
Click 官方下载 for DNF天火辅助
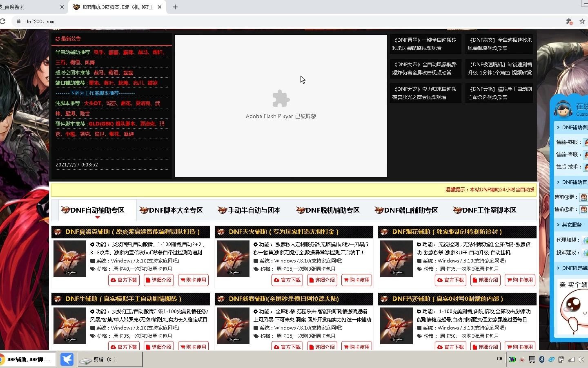point(287,280)
